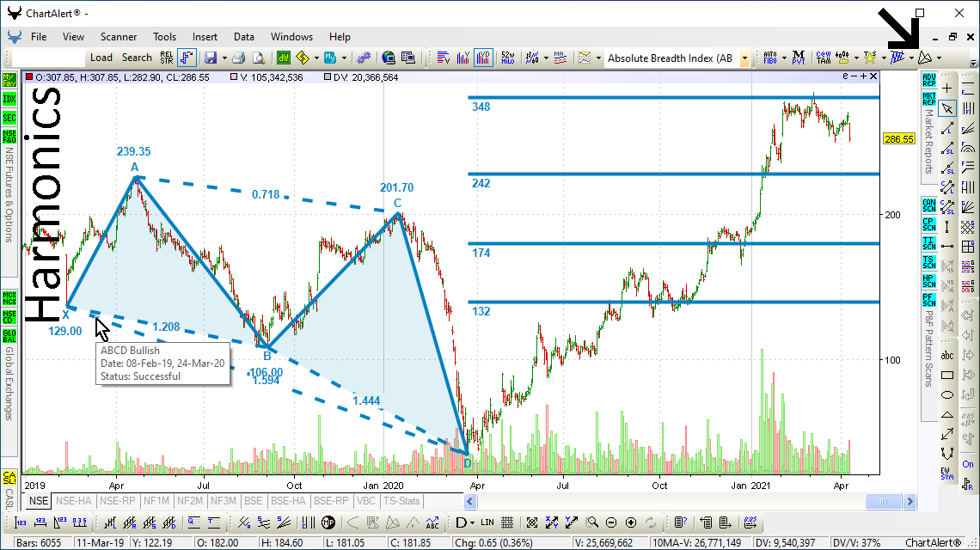Image resolution: width=980 pixels, height=550 pixels.
Task: Click the green dW icon
Action: click(x=283, y=58)
